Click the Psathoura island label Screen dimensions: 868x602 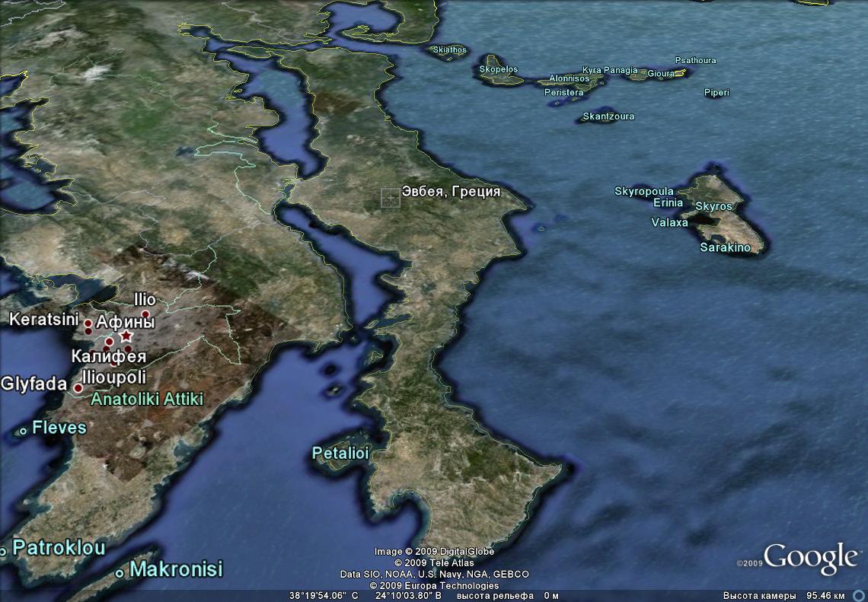click(x=695, y=60)
